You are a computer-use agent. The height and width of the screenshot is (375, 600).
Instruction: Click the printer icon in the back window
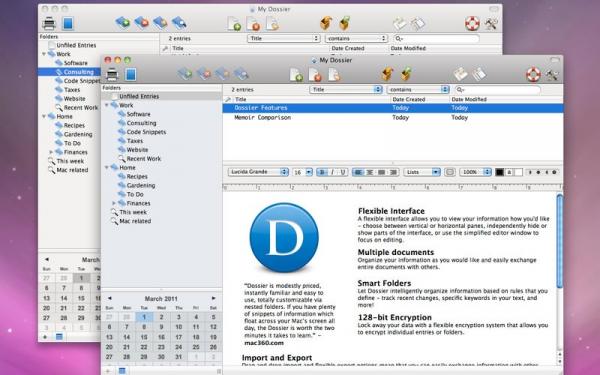[x=49, y=23]
